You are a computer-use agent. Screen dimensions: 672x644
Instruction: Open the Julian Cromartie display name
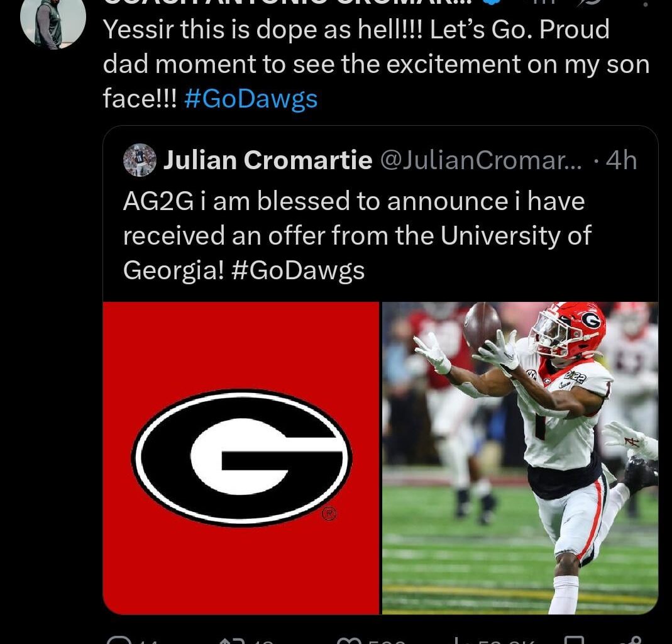coord(267,160)
